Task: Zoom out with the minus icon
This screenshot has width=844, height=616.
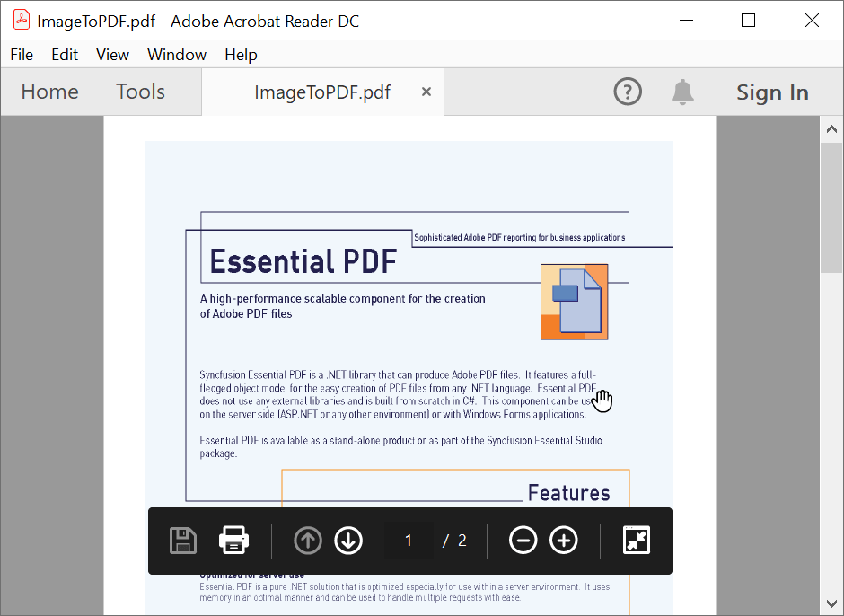Action: (x=523, y=540)
